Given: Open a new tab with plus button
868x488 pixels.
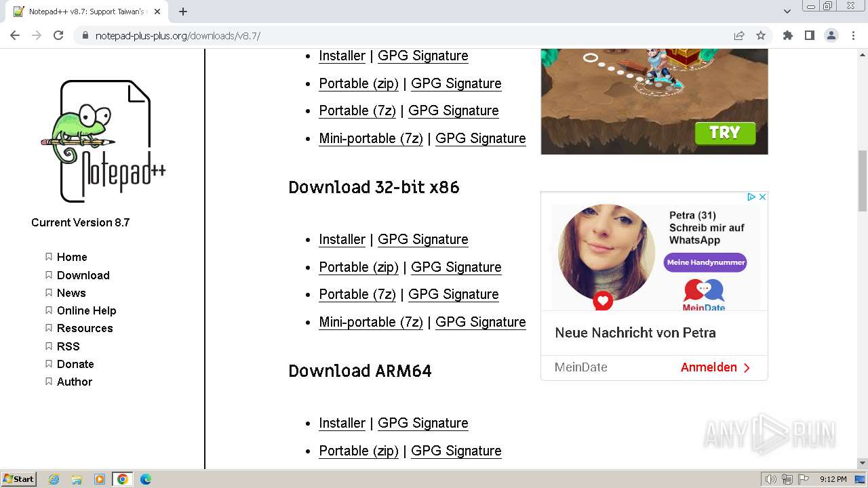Looking at the screenshot, I should click(x=183, y=12).
